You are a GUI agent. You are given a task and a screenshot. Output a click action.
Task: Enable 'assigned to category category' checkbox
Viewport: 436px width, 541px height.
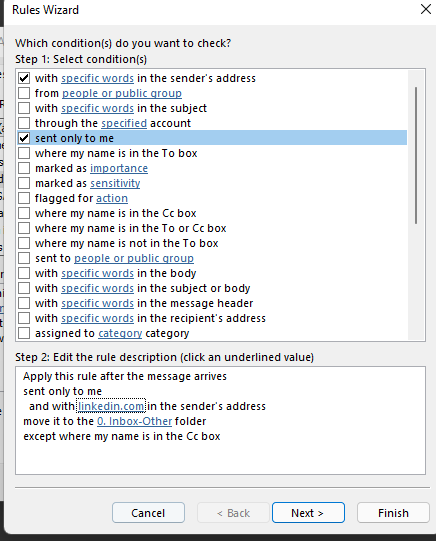pyautogui.click(x=24, y=333)
